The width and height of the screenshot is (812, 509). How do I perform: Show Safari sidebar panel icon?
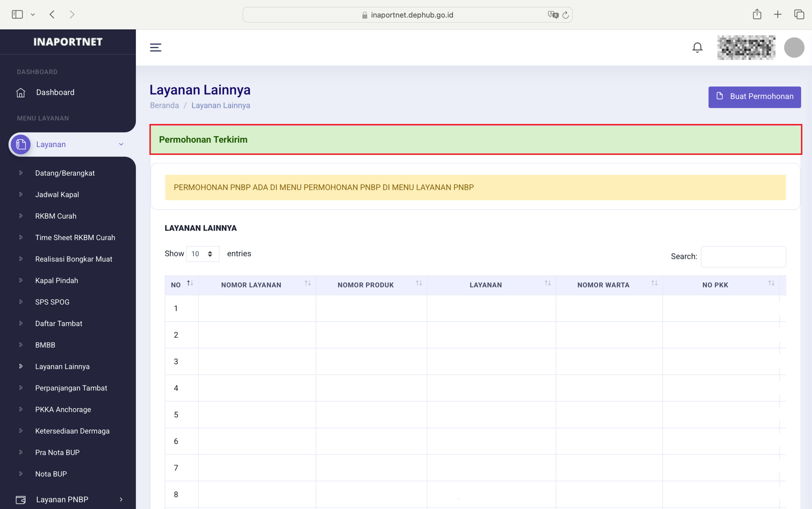pyautogui.click(x=17, y=14)
